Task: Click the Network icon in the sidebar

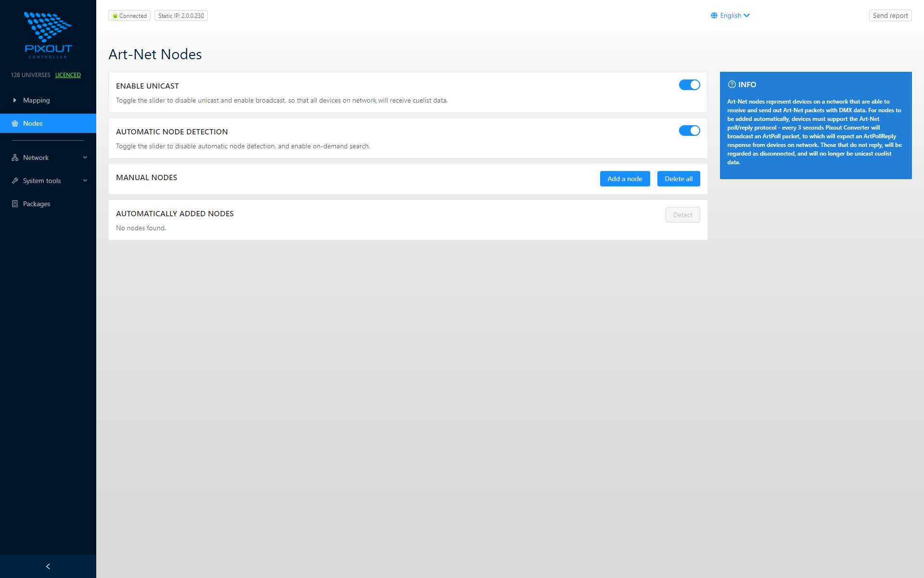Action: [x=15, y=157]
